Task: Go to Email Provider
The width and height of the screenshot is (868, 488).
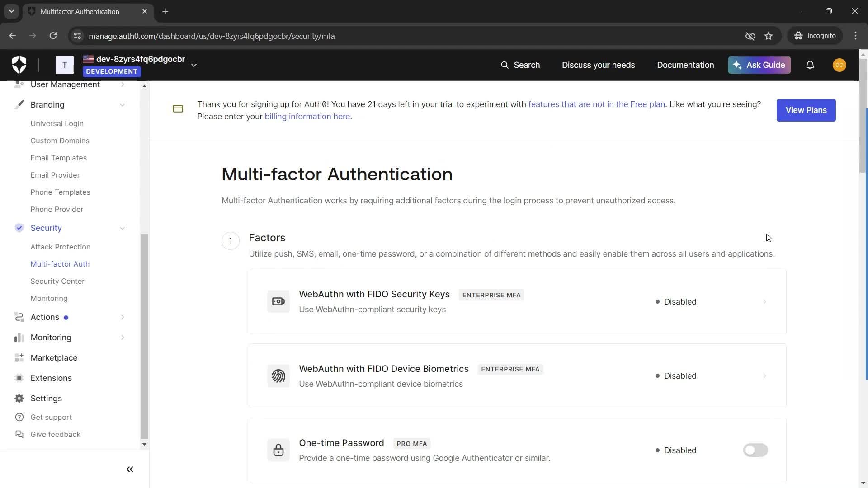Action: click(x=55, y=175)
